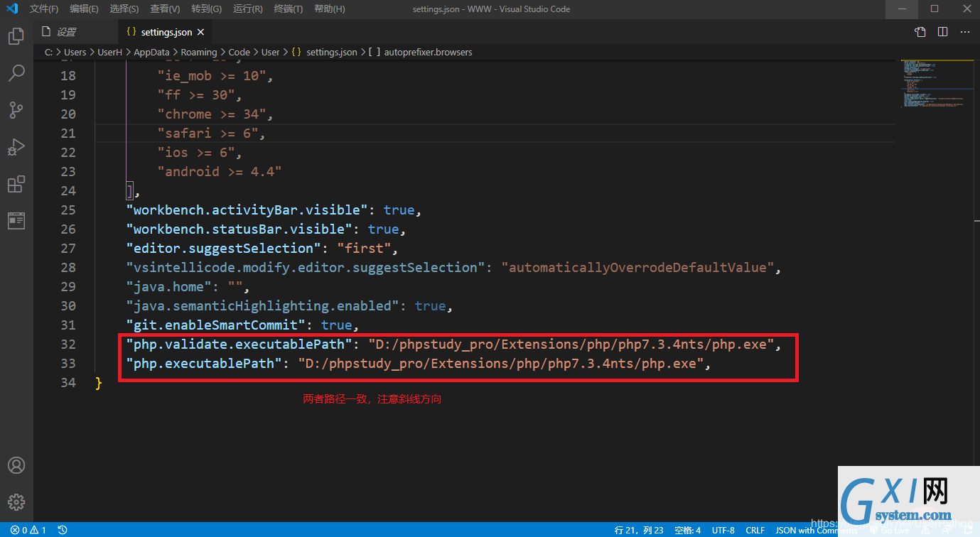
Task: Open the 选择(S) menu
Action: 124,9
